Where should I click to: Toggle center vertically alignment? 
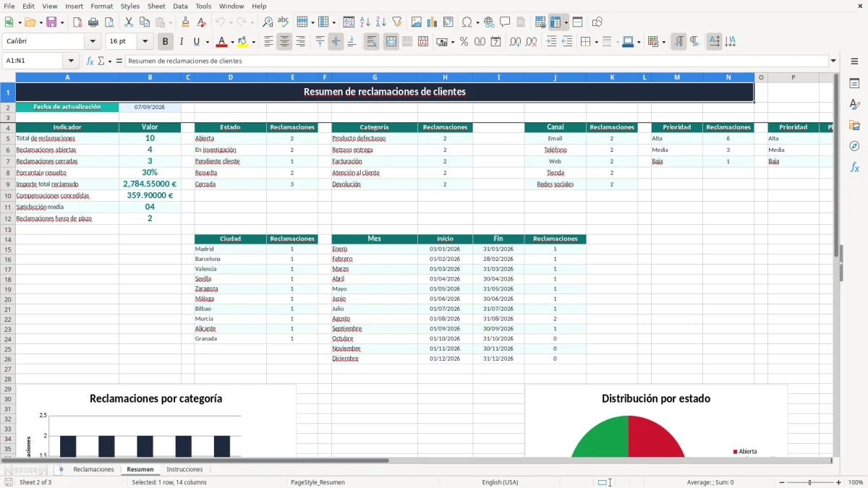tap(336, 42)
